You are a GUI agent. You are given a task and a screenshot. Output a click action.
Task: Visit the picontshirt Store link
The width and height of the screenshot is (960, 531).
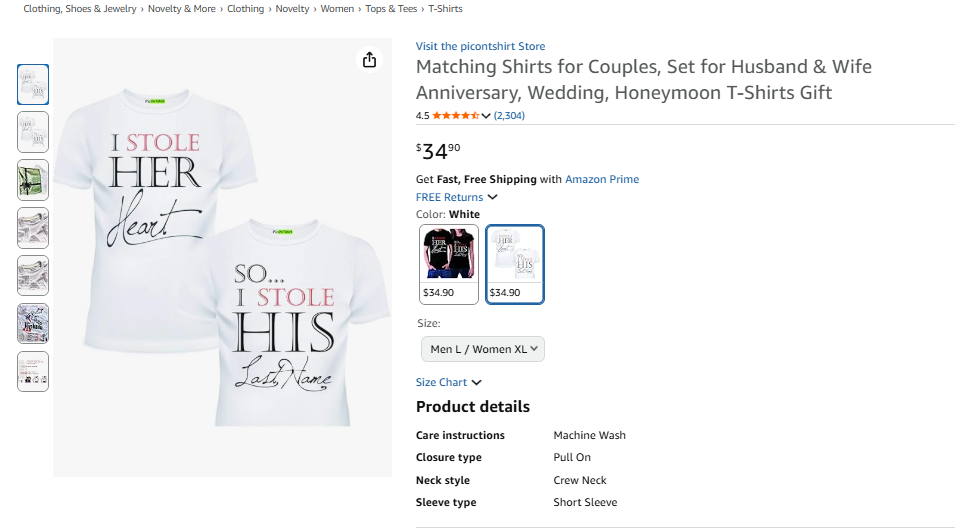click(x=480, y=46)
